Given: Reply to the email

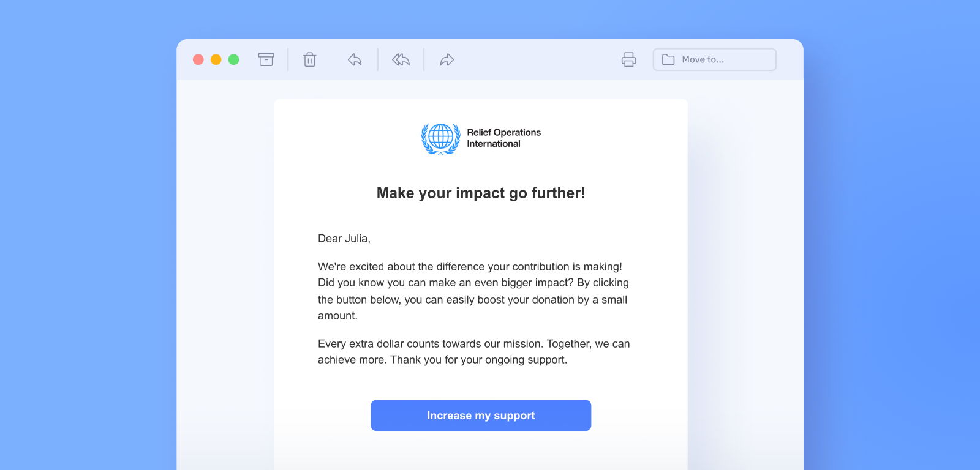Looking at the screenshot, I should [355, 59].
